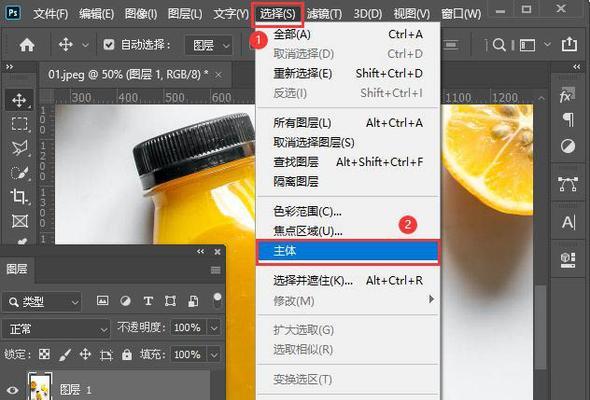
Task: Open the 不透明度 100% dropdown arrow
Action: point(214,328)
